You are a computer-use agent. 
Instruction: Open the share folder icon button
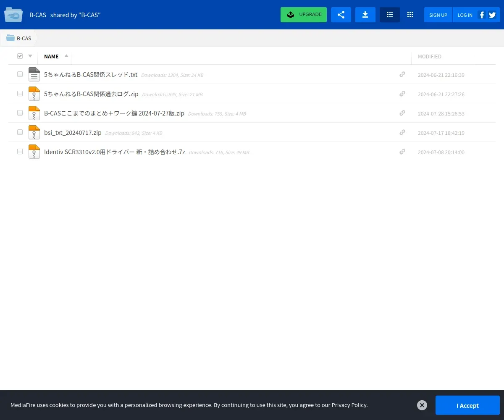coord(341,15)
